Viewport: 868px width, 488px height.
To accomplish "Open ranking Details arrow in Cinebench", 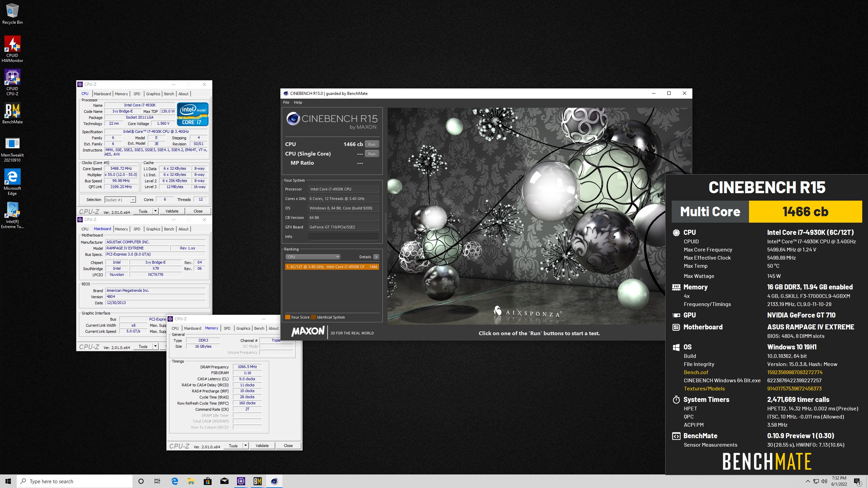I will [x=376, y=257].
